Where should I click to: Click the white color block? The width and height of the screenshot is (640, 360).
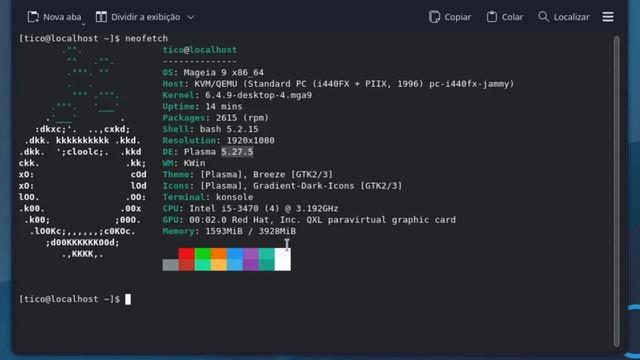pyautogui.click(x=282, y=259)
